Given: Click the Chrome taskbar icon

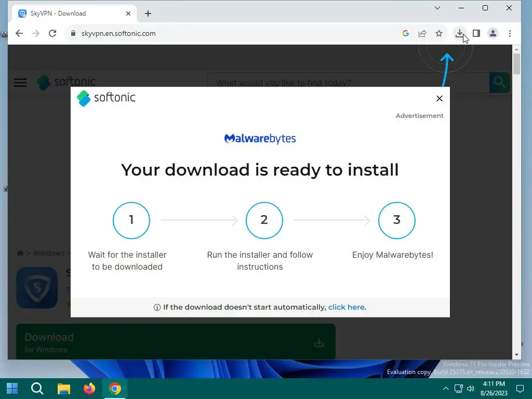Looking at the screenshot, I should (x=115, y=389).
